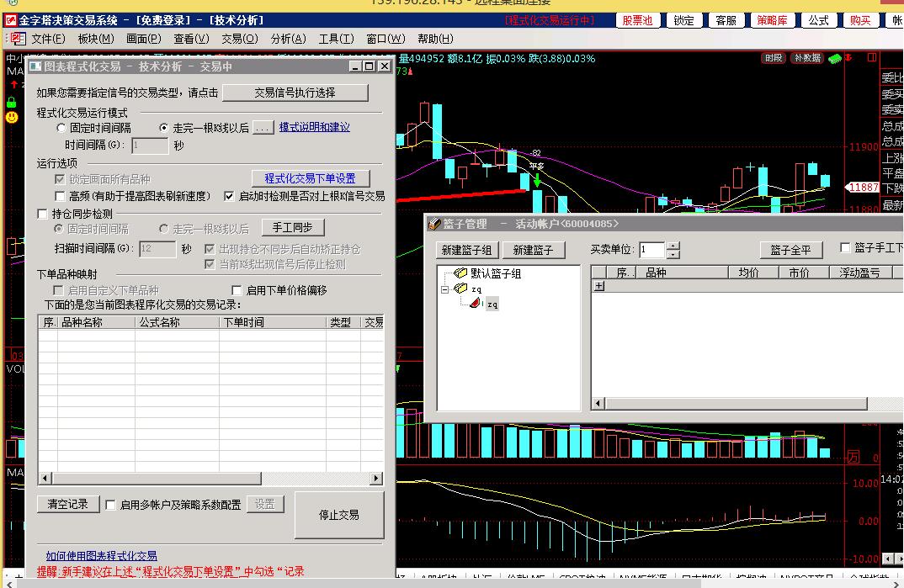This screenshot has height=588, width=904.
Task: Click the yellow smiley face icon
Action: pyautogui.click(x=12, y=117)
